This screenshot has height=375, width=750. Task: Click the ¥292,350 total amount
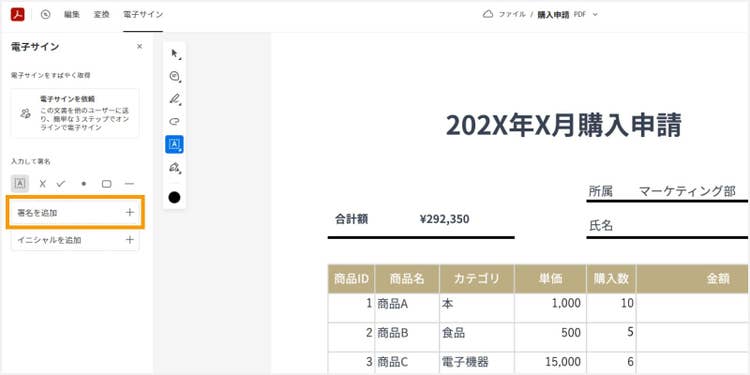click(444, 219)
